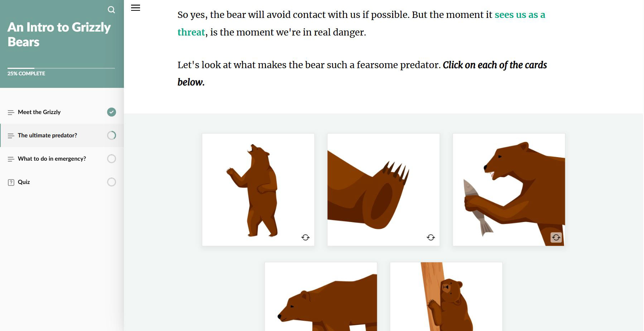This screenshot has height=331, width=644.
Task: Click the 25% complete progress bar
Action: (61, 68)
